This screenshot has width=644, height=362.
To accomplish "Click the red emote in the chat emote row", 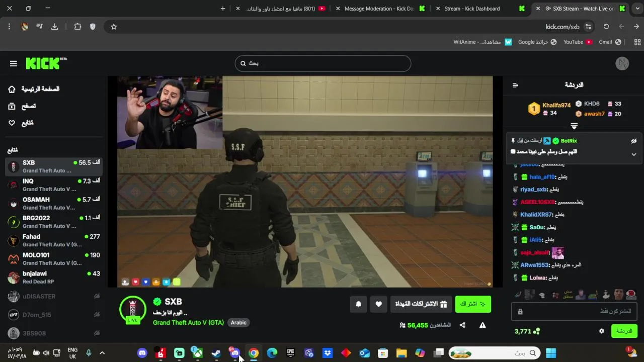I will [x=631, y=295].
